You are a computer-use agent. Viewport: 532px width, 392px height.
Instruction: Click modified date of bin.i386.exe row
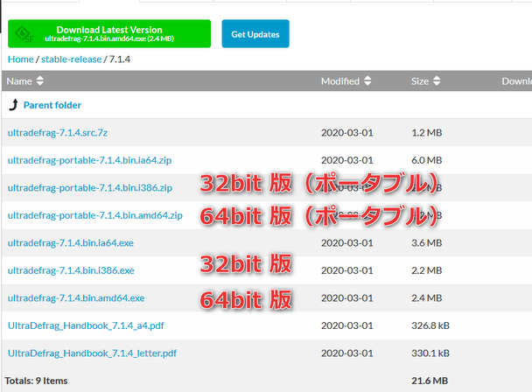[347, 270]
